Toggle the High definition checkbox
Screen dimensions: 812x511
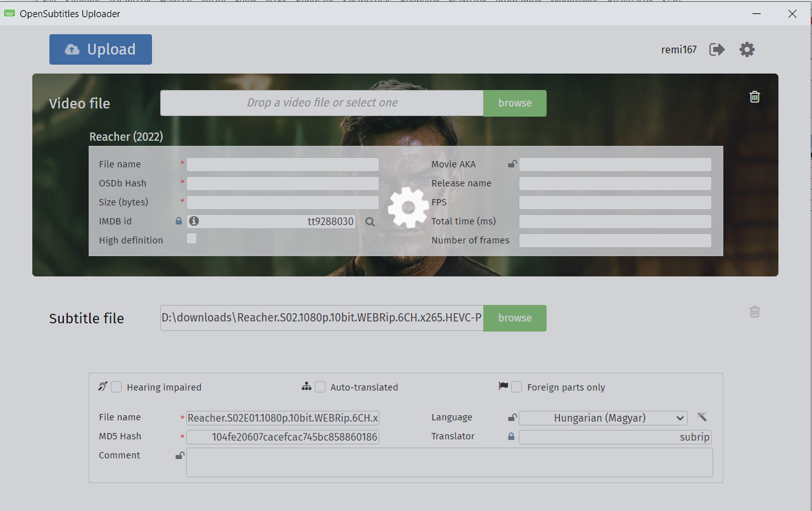tap(191, 238)
